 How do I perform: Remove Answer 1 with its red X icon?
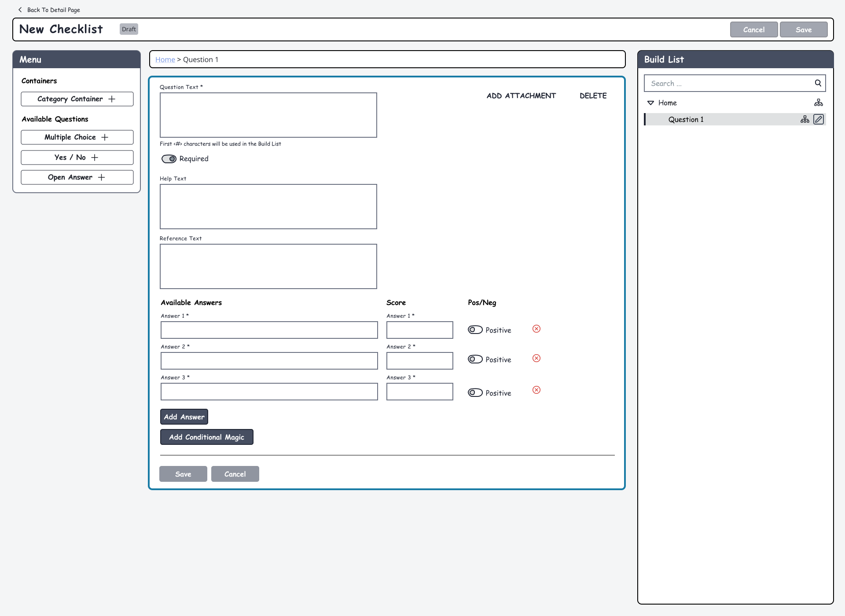tap(536, 329)
